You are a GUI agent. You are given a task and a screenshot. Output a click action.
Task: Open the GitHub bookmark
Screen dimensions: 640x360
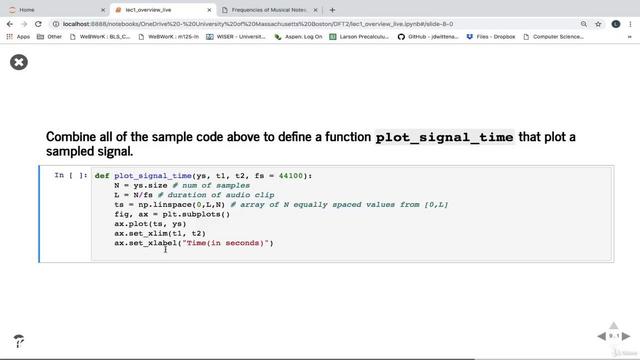(428, 37)
